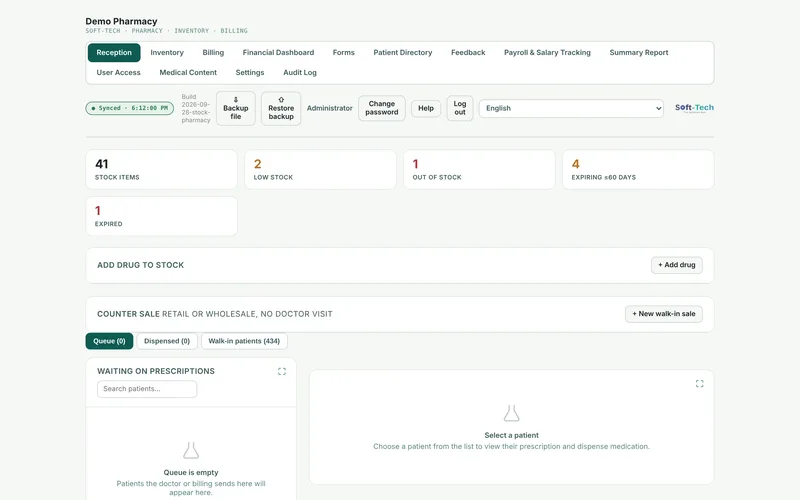Click Change password
800x500 pixels.
382,108
